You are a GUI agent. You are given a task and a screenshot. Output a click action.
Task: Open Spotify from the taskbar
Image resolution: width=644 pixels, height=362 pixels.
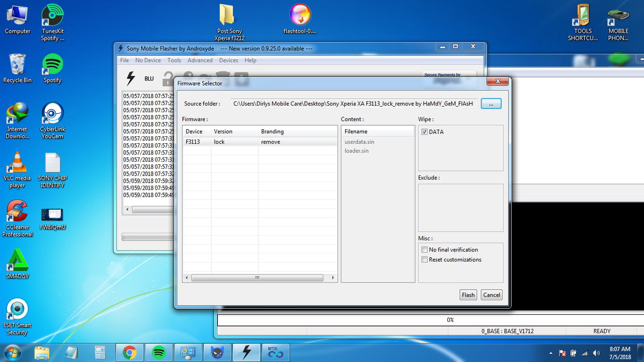tap(158, 352)
